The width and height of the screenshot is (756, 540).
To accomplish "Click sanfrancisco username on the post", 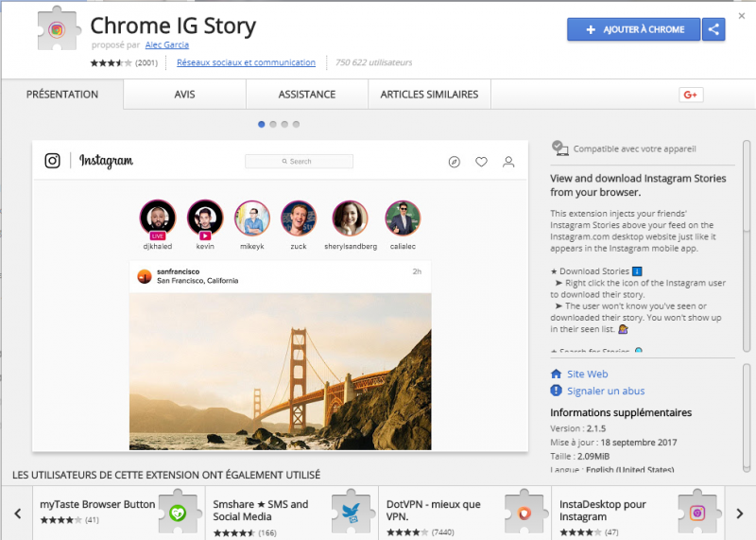I will tap(178, 271).
